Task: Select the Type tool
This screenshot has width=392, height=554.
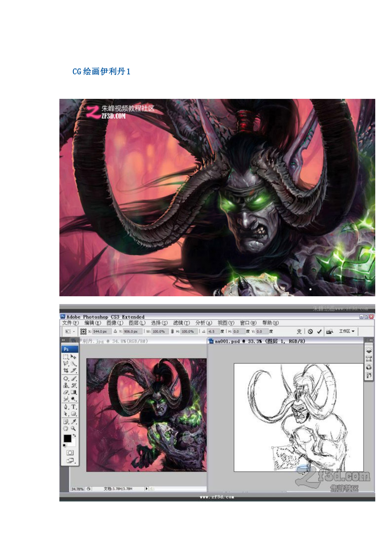Action: (73, 407)
